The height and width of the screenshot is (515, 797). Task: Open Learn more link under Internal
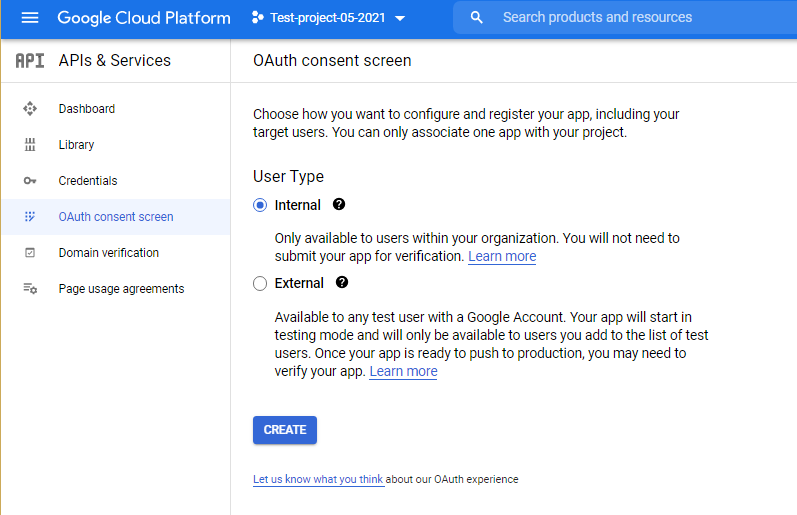(x=502, y=256)
